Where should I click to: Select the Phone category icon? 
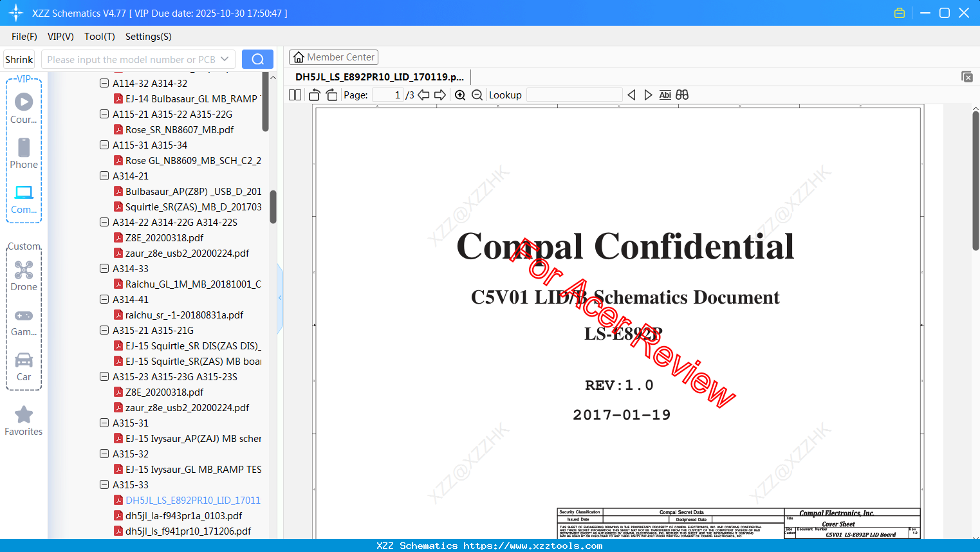[24, 147]
